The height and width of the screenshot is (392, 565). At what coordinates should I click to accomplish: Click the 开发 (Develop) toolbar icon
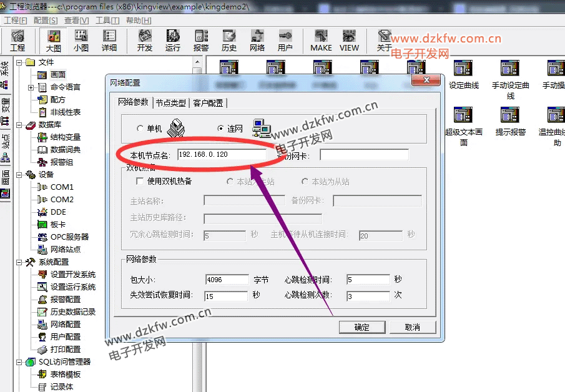[x=144, y=41]
